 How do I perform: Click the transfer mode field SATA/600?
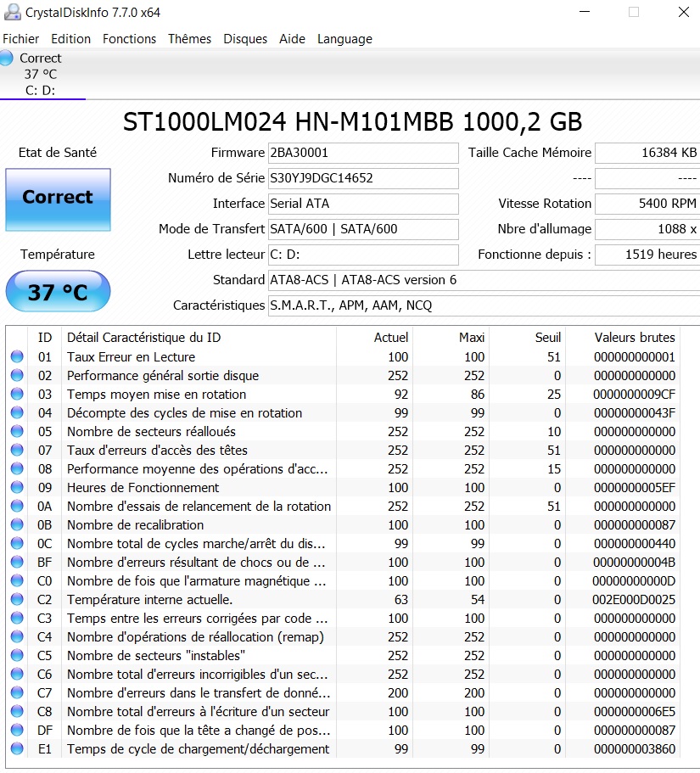(x=363, y=229)
